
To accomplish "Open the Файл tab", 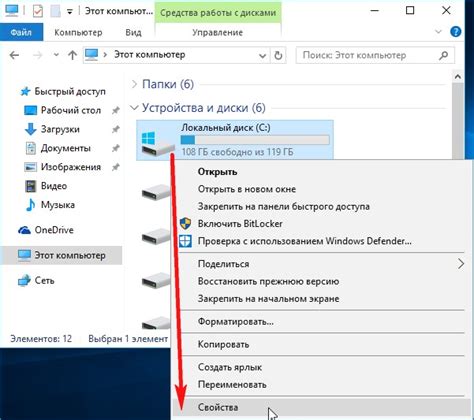I will pyautogui.click(x=21, y=32).
